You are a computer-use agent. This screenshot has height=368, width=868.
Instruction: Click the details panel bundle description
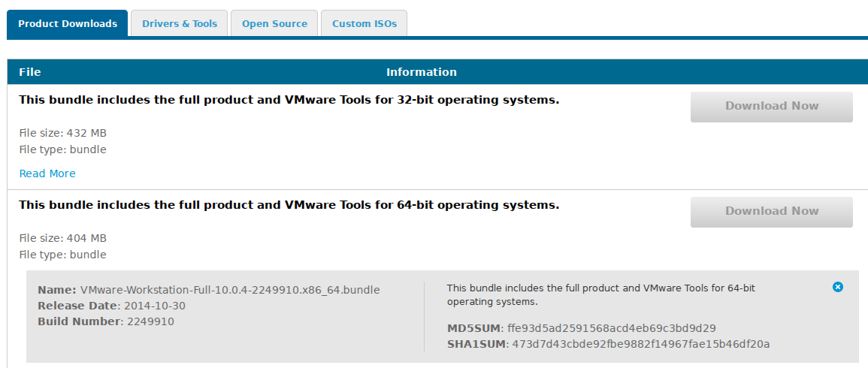point(600,295)
